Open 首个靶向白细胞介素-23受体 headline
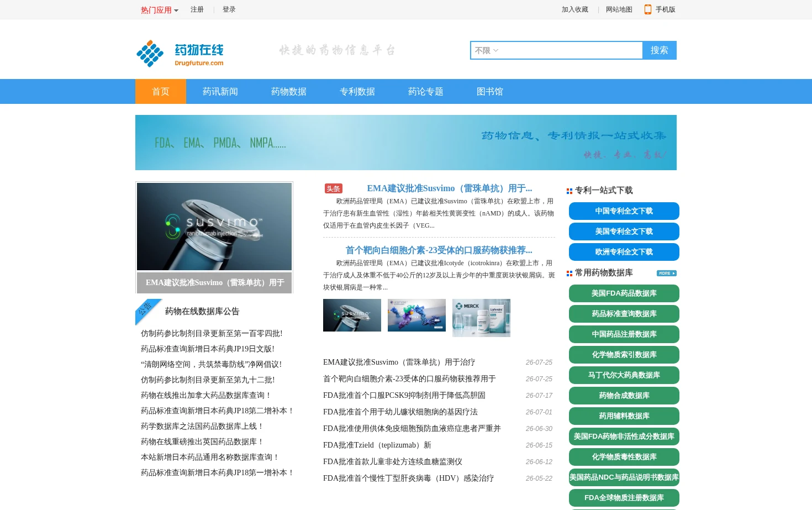Screen dimensions: 812x510 tap(439, 250)
